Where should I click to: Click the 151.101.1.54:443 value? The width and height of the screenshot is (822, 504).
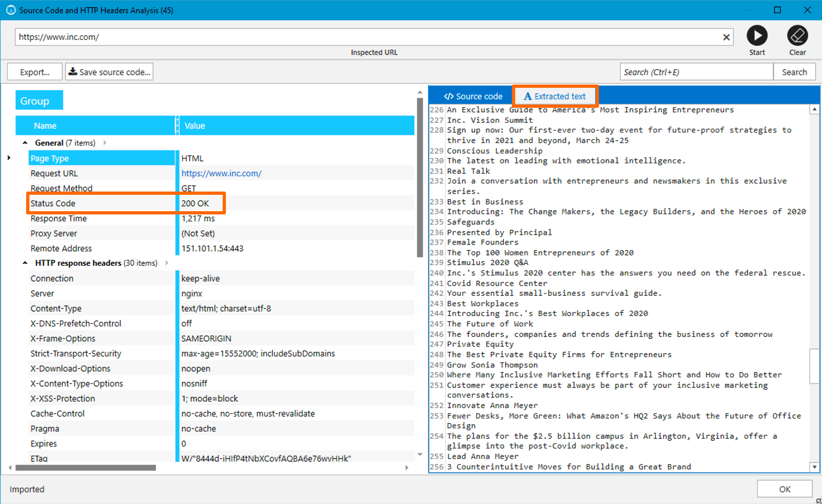(212, 248)
